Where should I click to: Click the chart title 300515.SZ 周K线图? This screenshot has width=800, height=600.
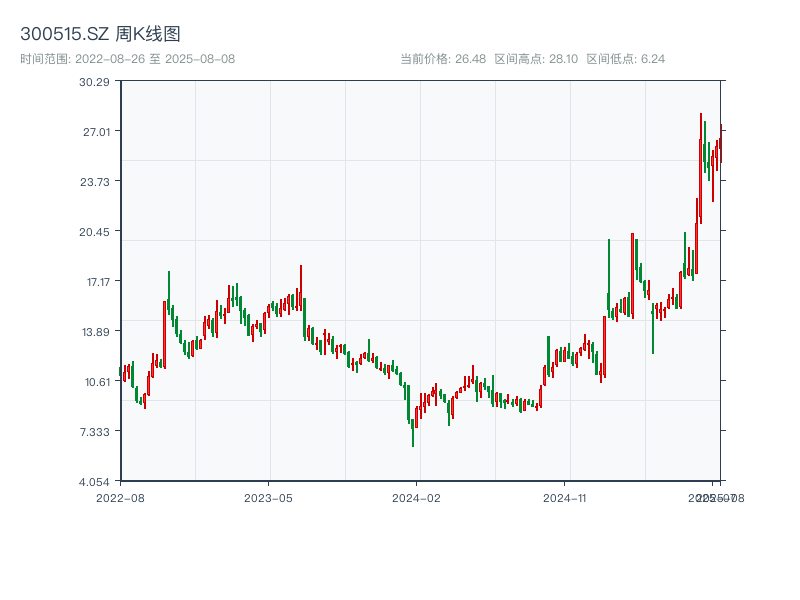[x=100, y=34]
